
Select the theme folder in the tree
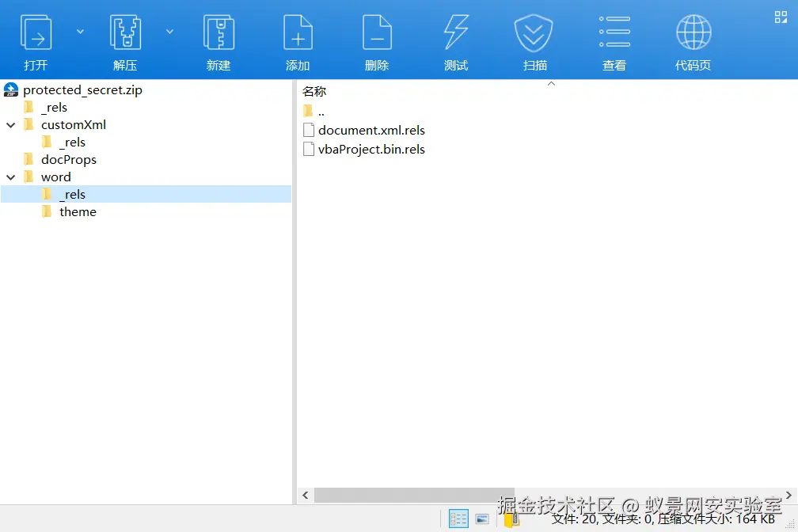(x=78, y=212)
